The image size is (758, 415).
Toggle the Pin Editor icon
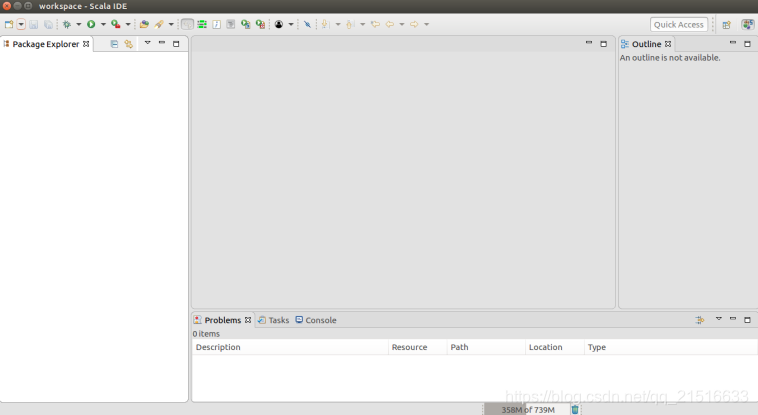(x=307, y=24)
